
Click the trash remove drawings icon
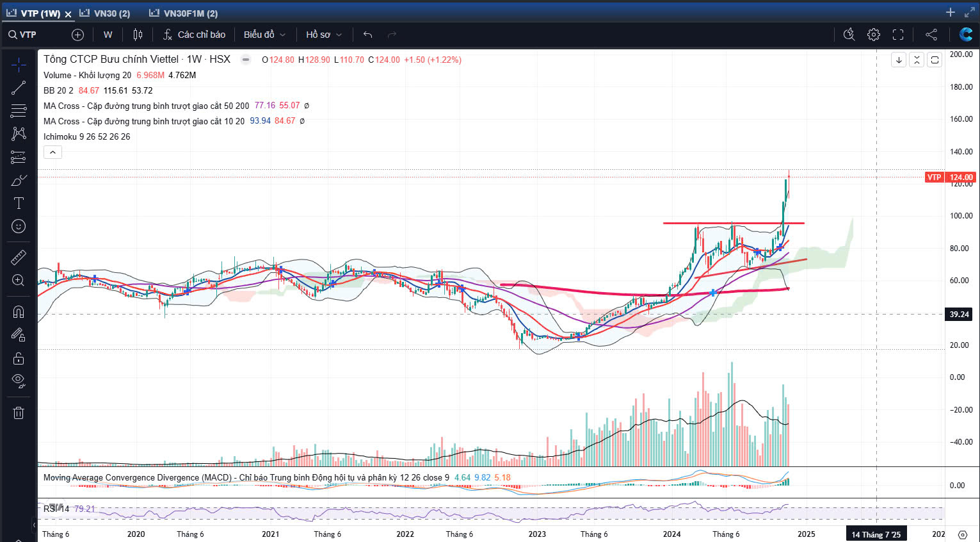click(x=19, y=413)
